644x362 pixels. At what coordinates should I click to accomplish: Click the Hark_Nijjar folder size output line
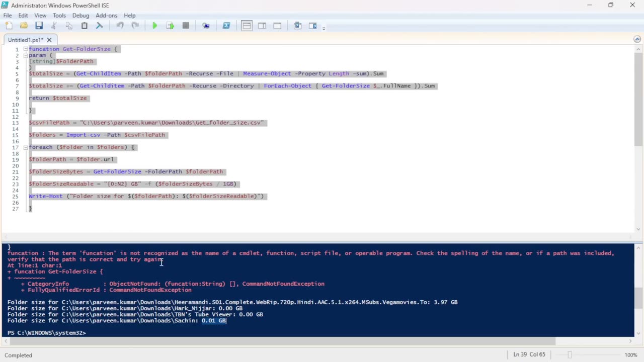tap(125, 308)
